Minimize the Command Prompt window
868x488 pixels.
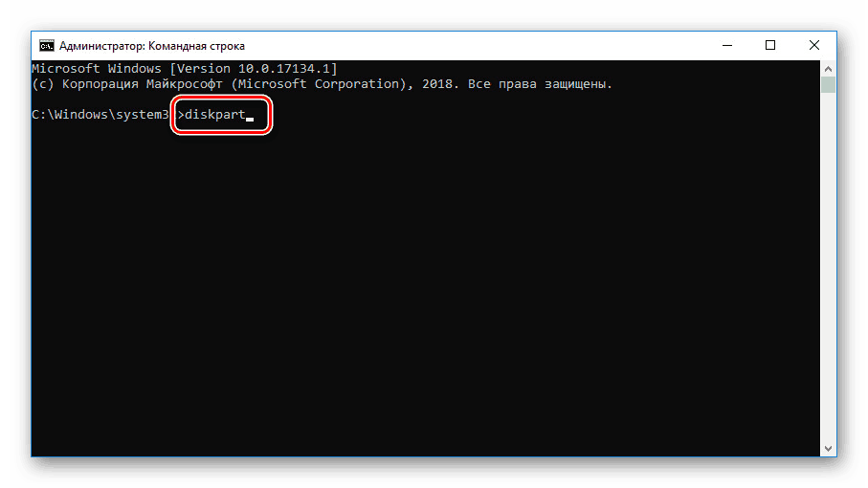click(x=727, y=45)
